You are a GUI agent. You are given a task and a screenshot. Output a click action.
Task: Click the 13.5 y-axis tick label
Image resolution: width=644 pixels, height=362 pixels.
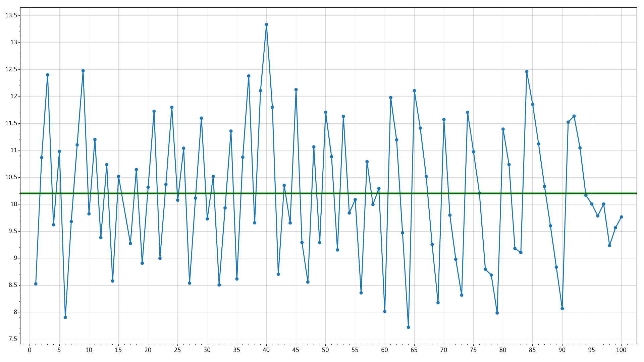tap(11, 15)
